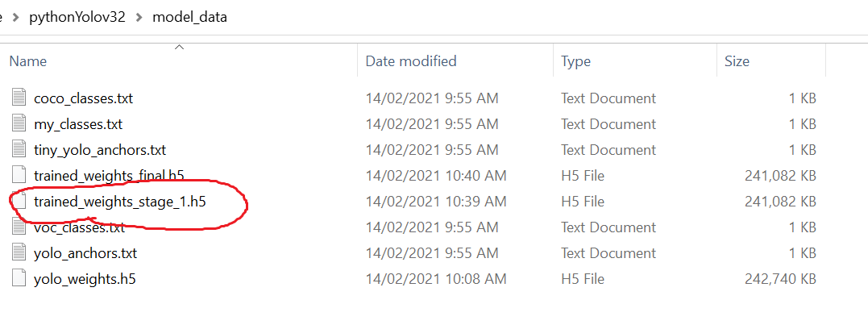Open the chevron before pythonYolov32 in the path

[15, 18]
